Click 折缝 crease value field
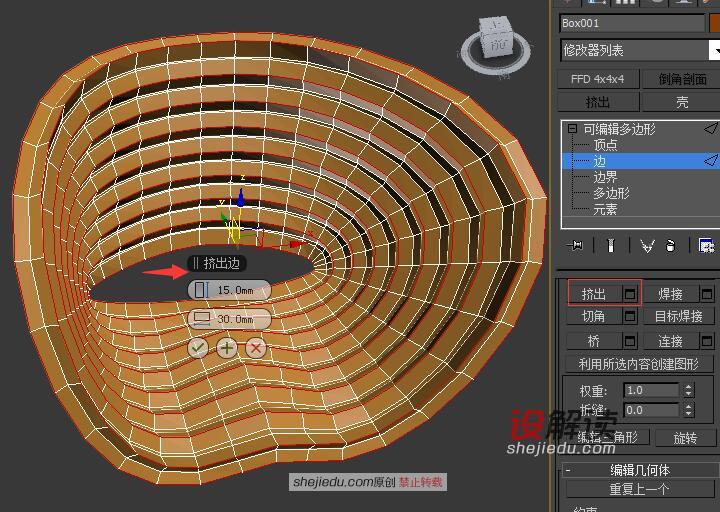Viewport: 720px width, 512px height. (651, 410)
